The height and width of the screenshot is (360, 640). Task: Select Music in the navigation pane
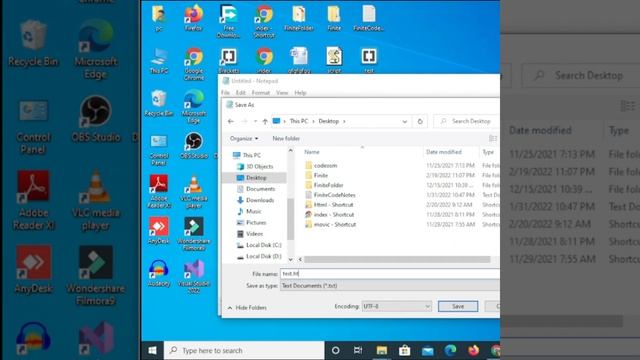pos(249,211)
